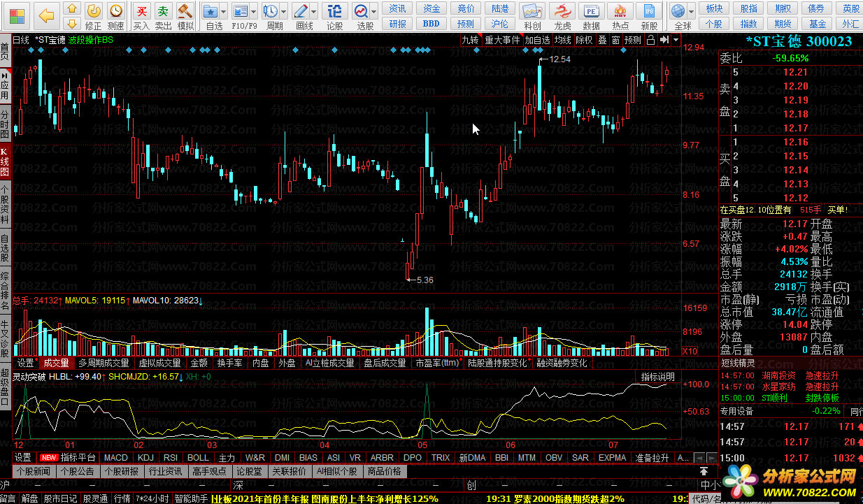This screenshot has height=504, width=863.
Task: Click the 指标说明 indicator description button
Action: point(658,377)
